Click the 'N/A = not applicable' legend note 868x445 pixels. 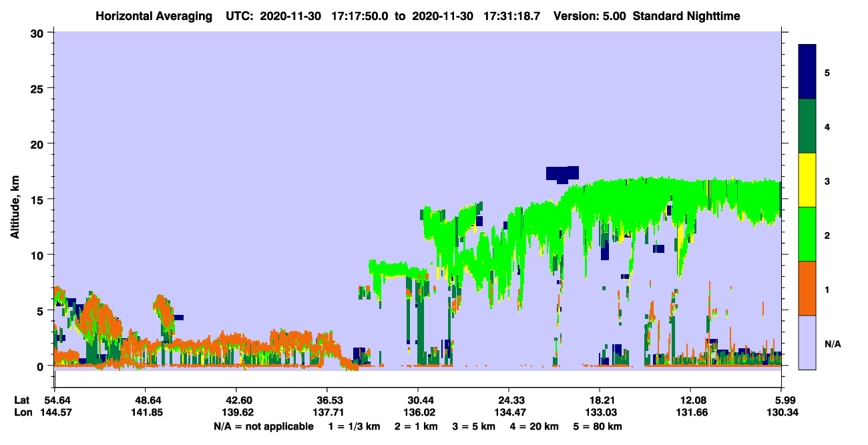(264, 426)
